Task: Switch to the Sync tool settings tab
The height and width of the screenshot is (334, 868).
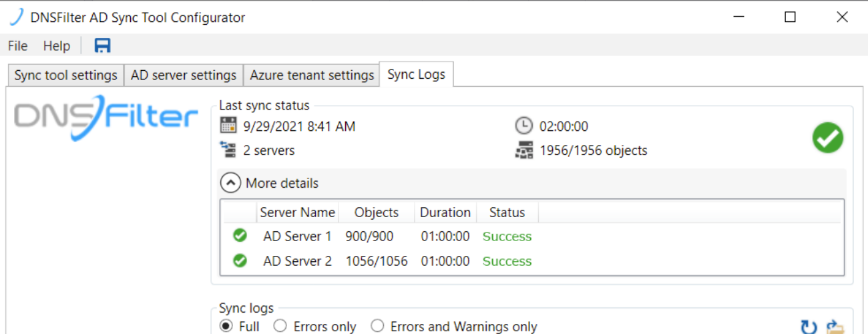Action: (65, 75)
